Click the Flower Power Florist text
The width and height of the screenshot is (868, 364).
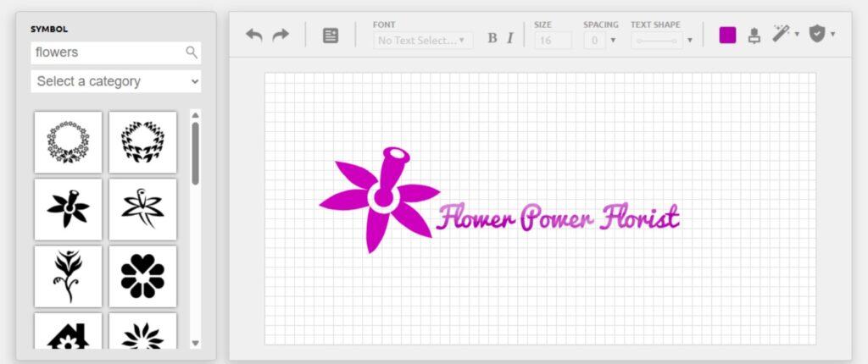tap(558, 218)
